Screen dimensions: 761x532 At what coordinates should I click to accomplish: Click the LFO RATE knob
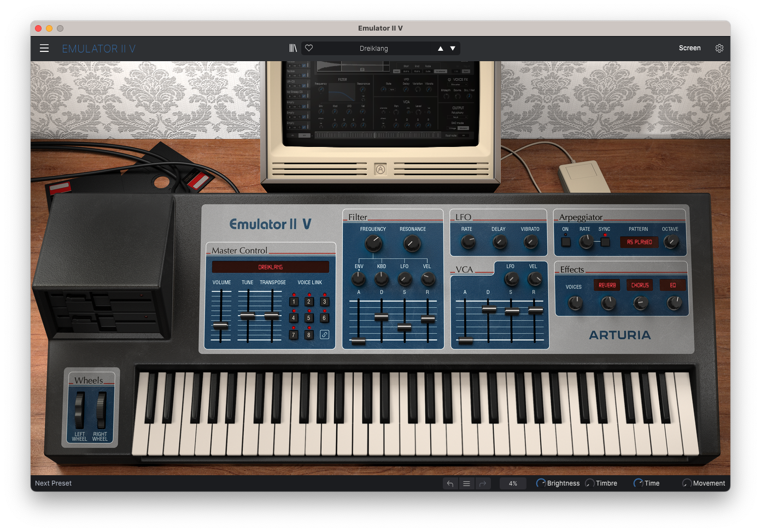(468, 242)
